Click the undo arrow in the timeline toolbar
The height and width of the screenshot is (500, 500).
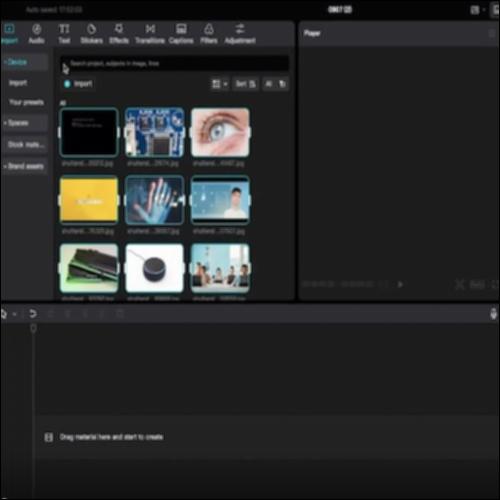32,314
